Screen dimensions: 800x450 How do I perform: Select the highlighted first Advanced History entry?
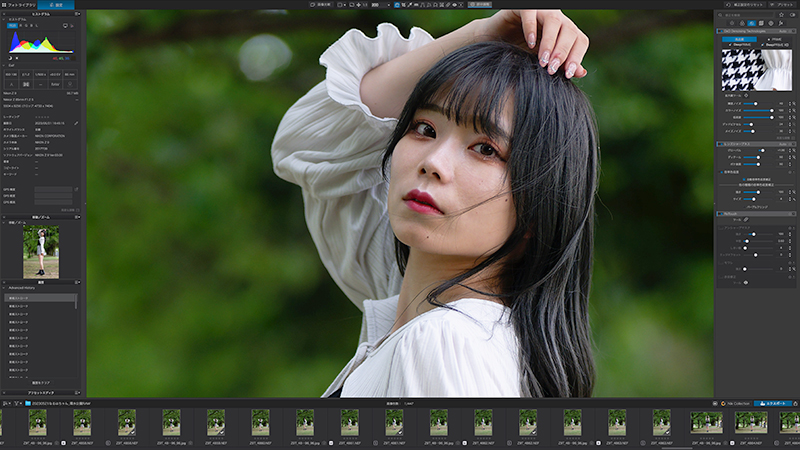tap(40, 298)
